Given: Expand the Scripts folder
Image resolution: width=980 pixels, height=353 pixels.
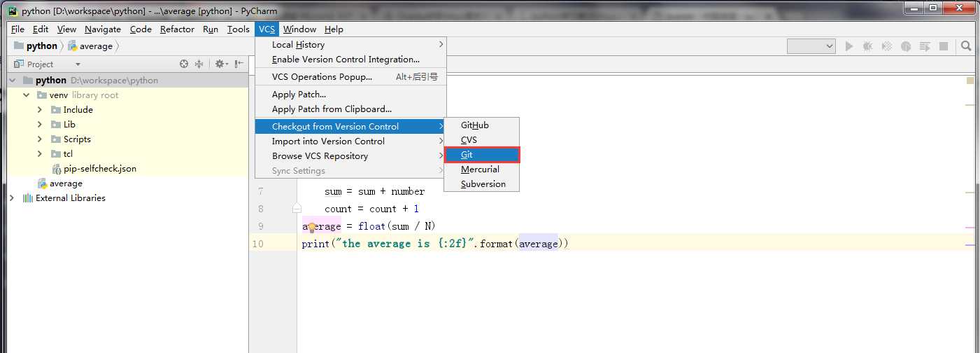Looking at the screenshot, I should 40,139.
